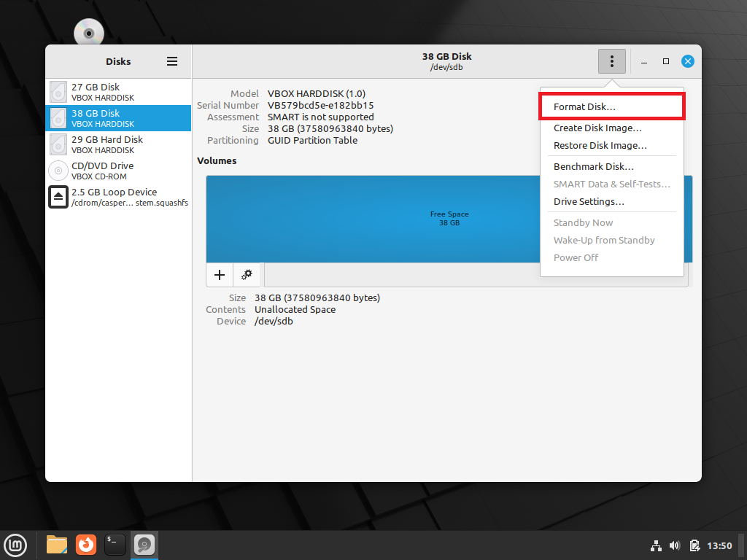This screenshot has width=747, height=560.
Task: Click the 27 GB Disk drive icon
Action: tap(58, 92)
